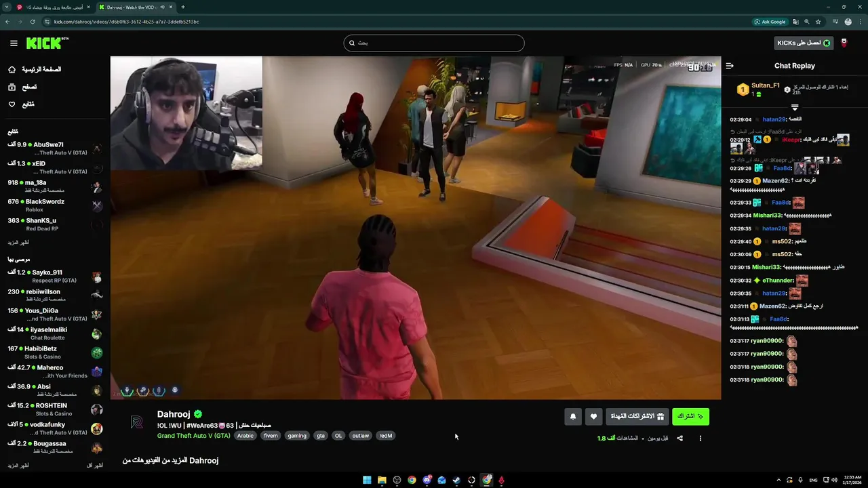Screen dimensions: 868x488
Task: Open ShanKS_u channel in the sidebar
Action: click(x=55, y=224)
